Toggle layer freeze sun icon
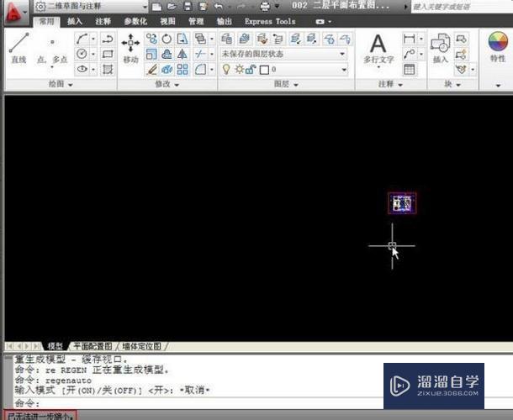 (x=239, y=69)
